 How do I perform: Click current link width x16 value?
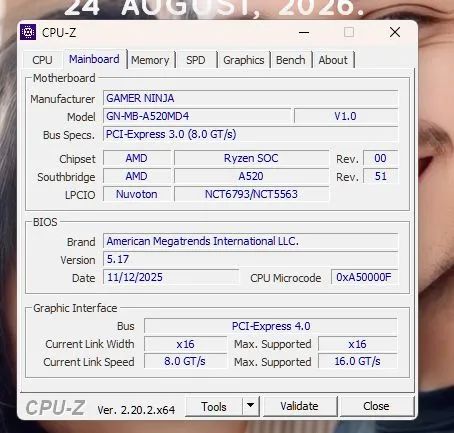pyautogui.click(x=185, y=344)
